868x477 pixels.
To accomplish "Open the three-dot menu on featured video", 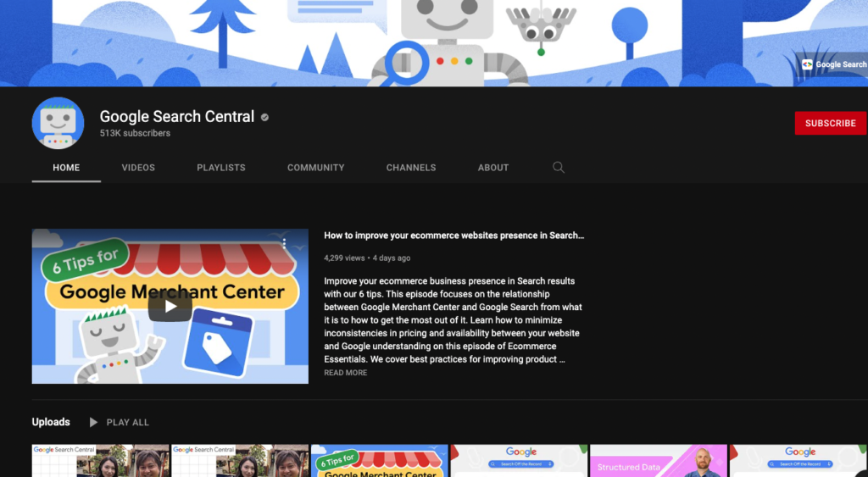I will [x=284, y=243].
